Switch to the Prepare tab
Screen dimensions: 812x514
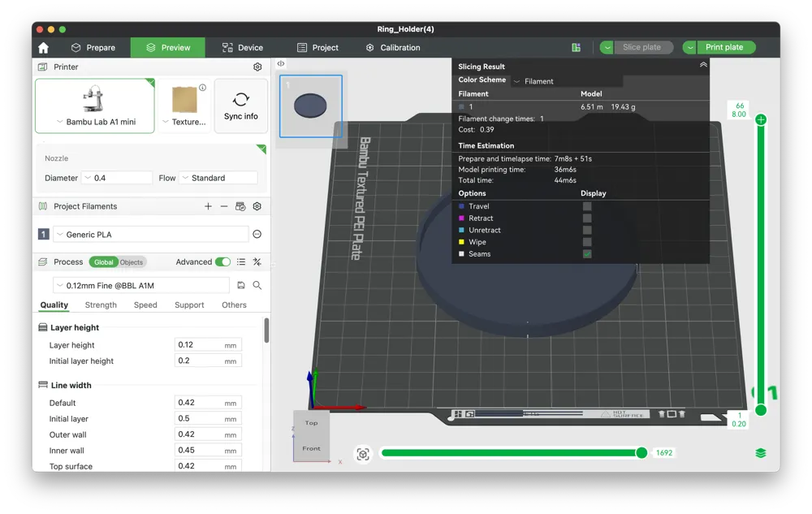tap(93, 48)
